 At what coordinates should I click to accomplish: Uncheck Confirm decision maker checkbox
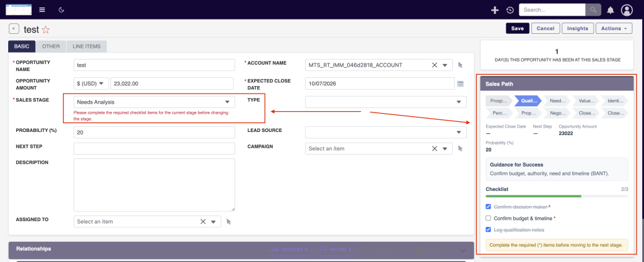click(488, 207)
